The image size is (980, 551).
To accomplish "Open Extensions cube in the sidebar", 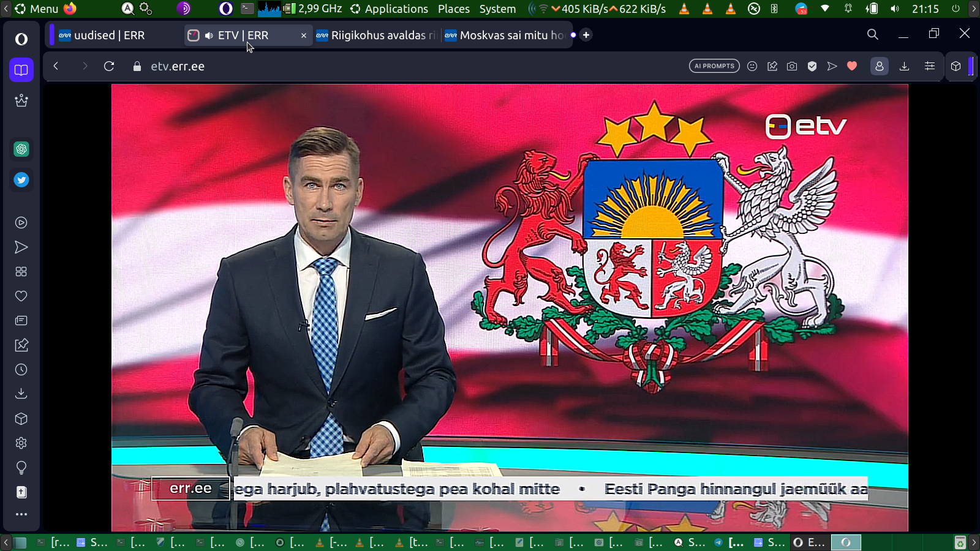I will point(21,419).
